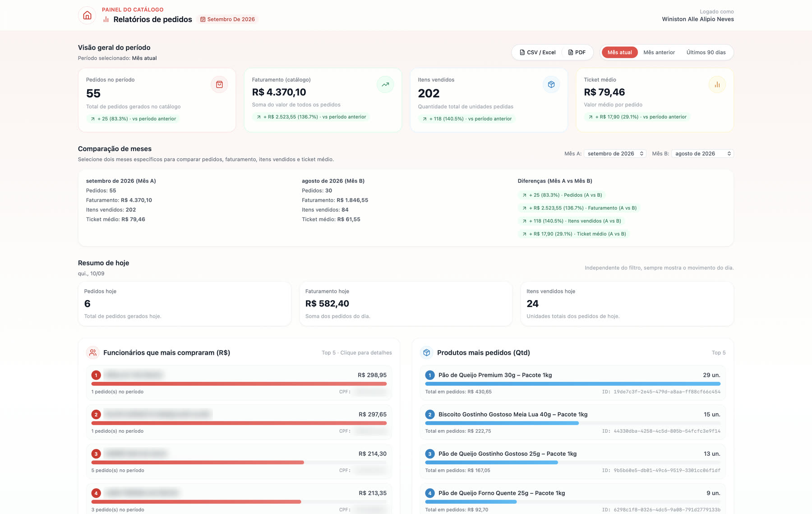Click the +25 (83.3%) vs período anterior chip

tap(133, 119)
